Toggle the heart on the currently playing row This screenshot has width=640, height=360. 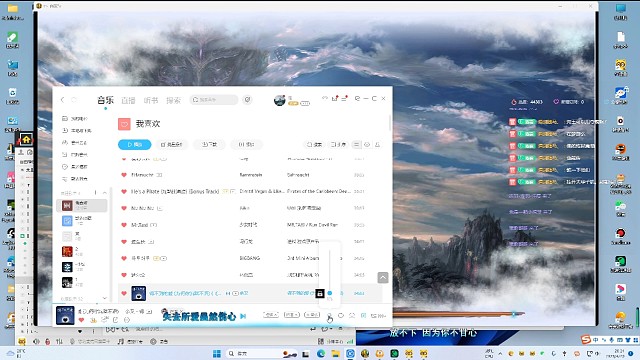click(124, 293)
